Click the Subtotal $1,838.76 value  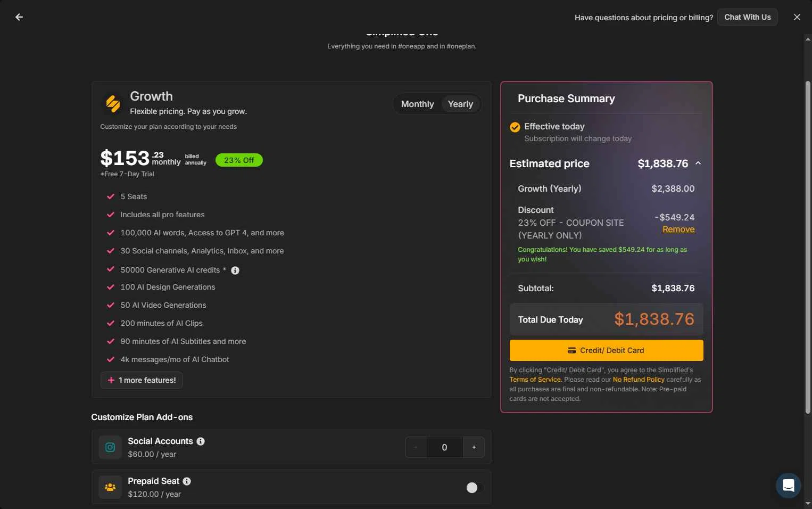[x=673, y=288]
